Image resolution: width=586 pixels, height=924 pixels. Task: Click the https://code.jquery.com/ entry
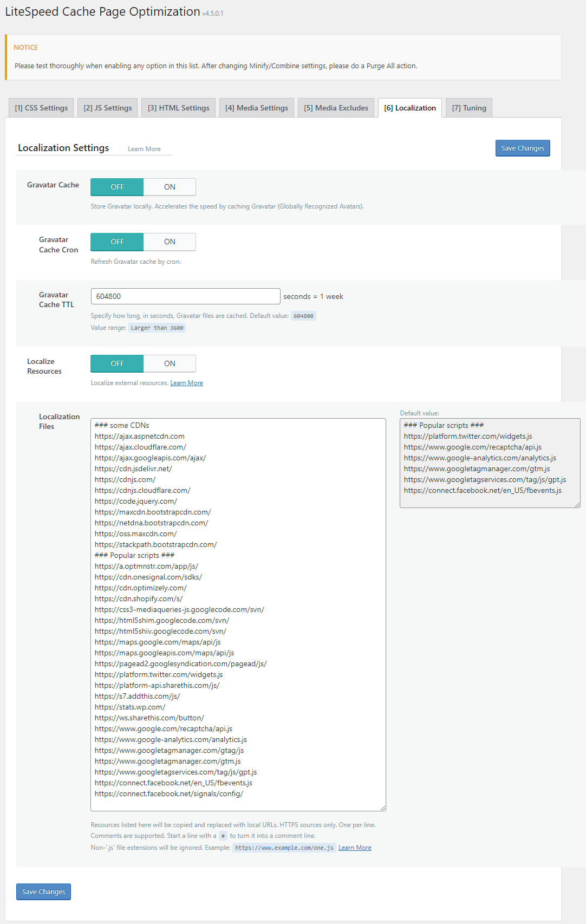click(136, 501)
